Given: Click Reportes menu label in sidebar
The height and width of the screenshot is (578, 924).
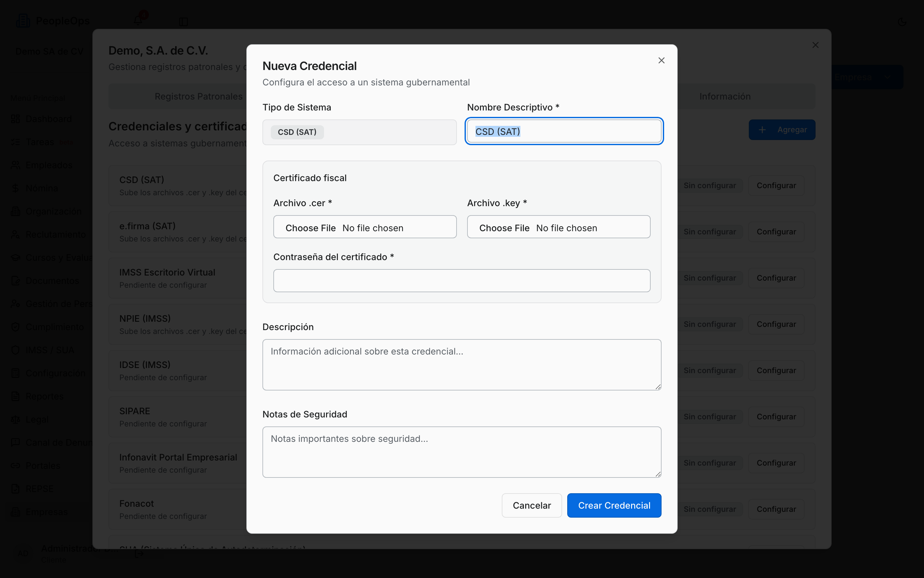Looking at the screenshot, I should pos(44,397).
